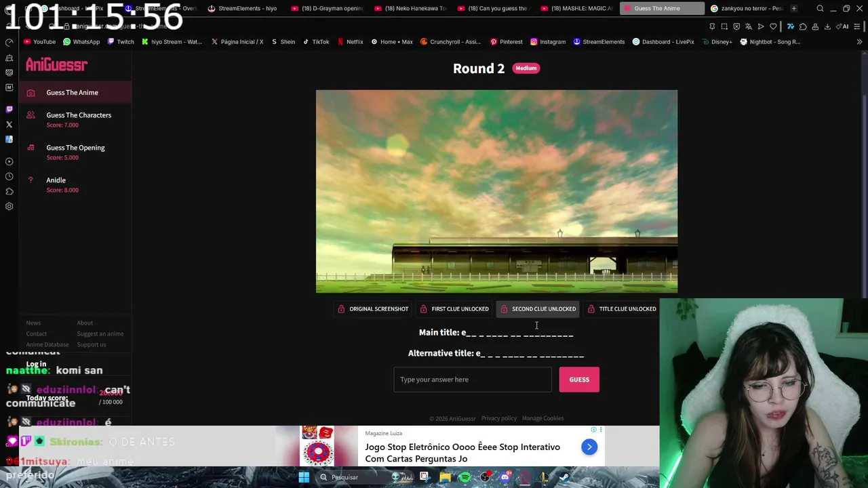Open the sidebar history clock icon

tap(9, 176)
